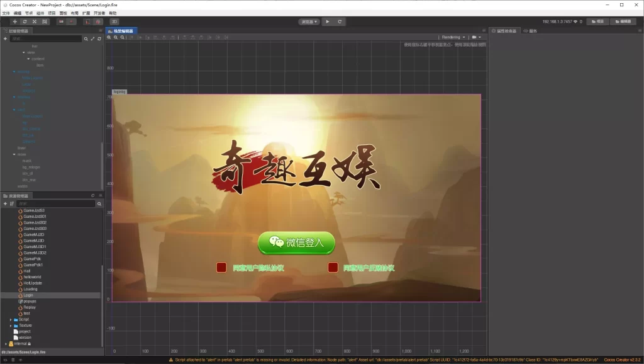
Task: Open the project folder button
Action: click(x=597, y=21)
